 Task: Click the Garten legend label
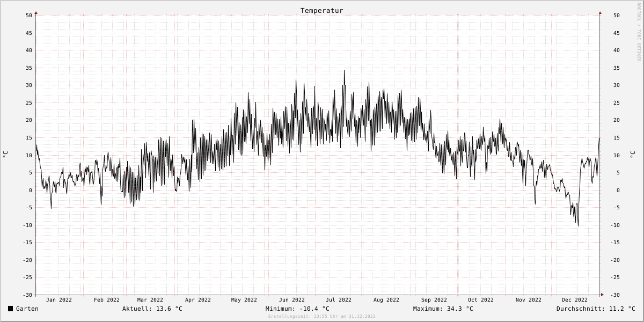pos(27,309)
